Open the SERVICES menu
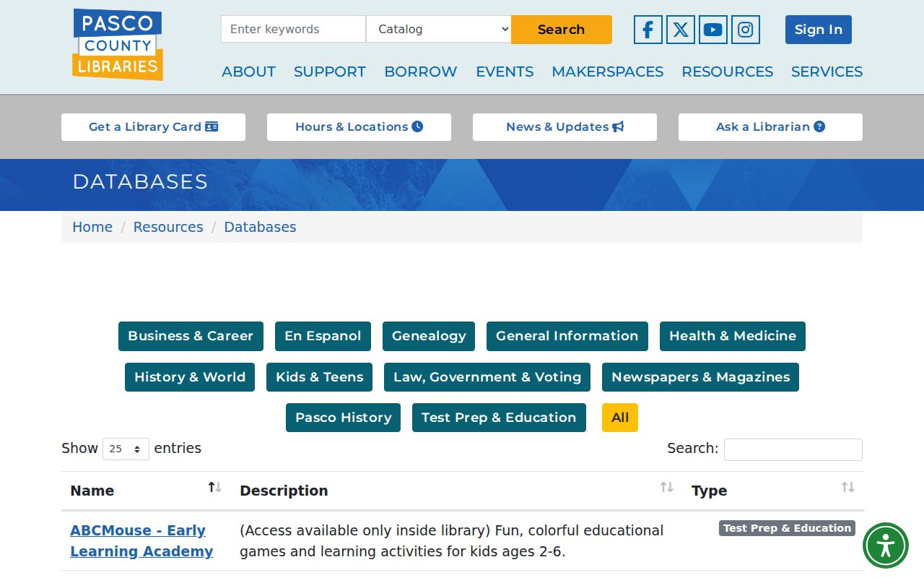 point(827,72)
